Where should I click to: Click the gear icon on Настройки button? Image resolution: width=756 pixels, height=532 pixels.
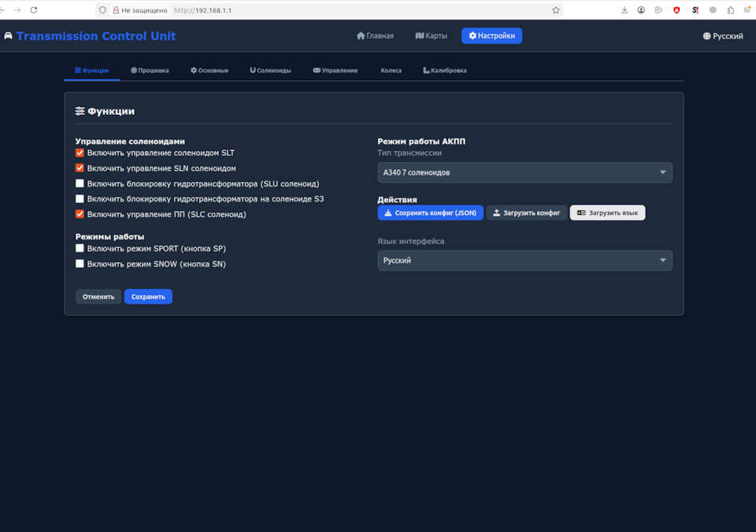coord(472,35)
